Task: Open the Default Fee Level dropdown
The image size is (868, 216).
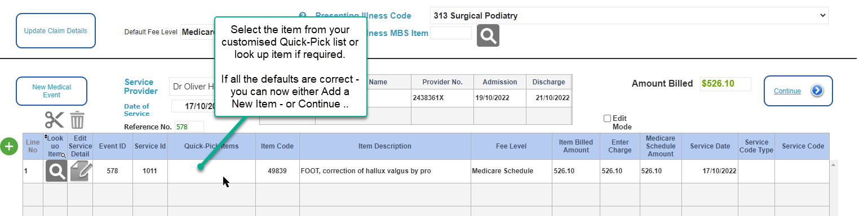Action: pos(198,32)
